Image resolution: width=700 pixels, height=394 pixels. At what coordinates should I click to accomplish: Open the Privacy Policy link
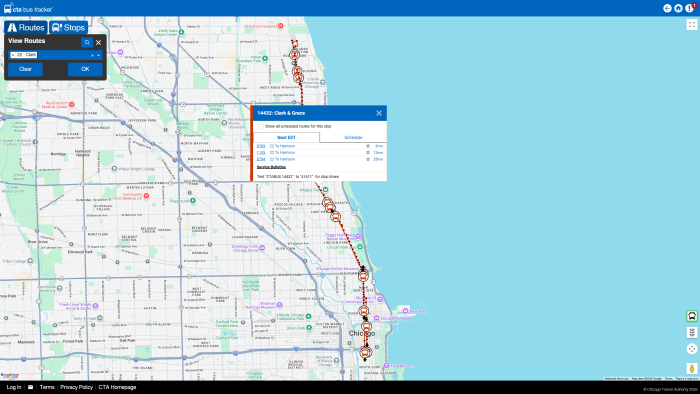pos(76,387)
